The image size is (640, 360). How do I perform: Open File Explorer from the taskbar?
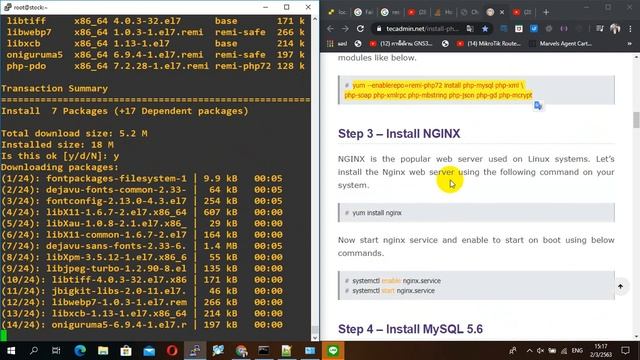coord(103,351)
